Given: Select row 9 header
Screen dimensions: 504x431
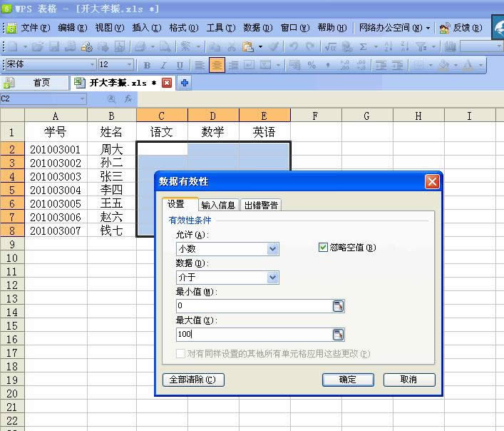Looking at the screenshot, I should 12,244.
